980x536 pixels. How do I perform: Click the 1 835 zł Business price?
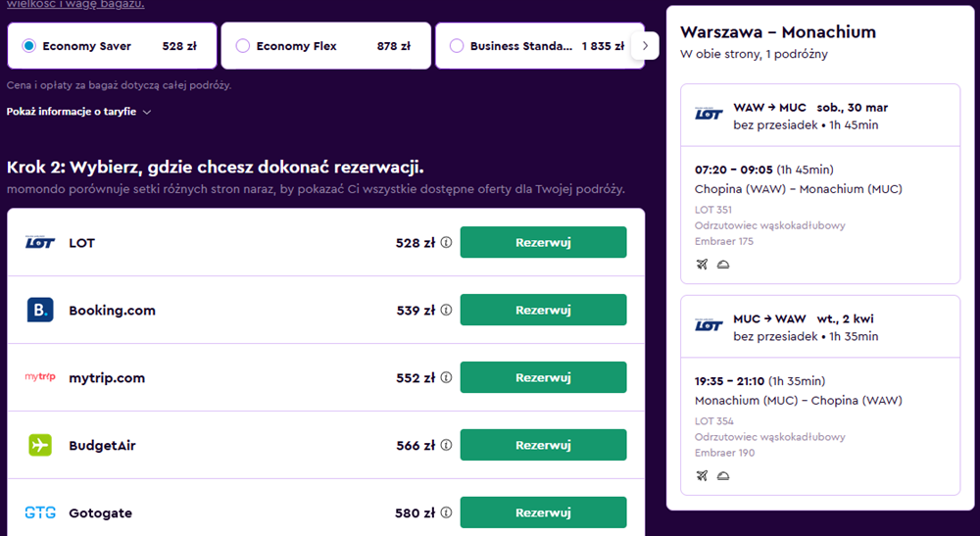pyautogui.click(x=603, y=46)
